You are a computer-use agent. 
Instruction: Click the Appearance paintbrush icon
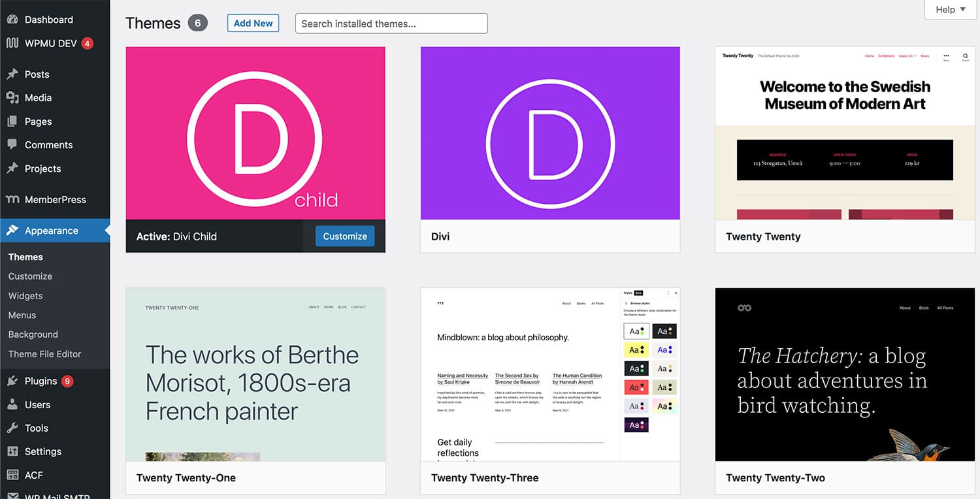[12, 231]
